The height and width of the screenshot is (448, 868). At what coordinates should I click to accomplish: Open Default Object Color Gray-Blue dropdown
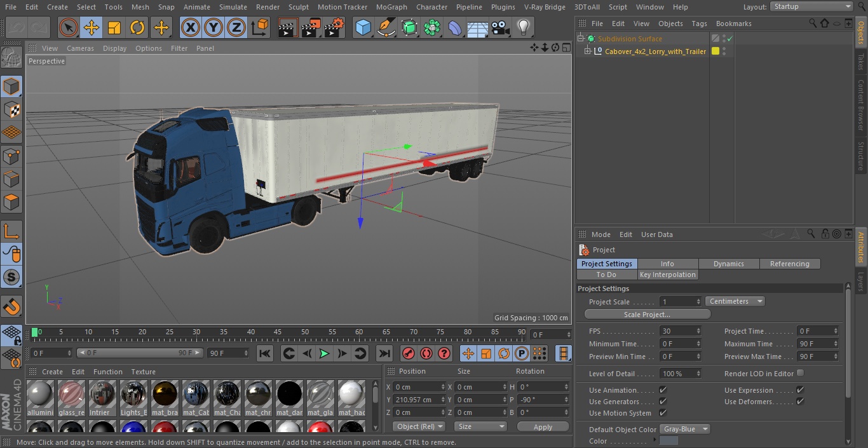[685, 429]
